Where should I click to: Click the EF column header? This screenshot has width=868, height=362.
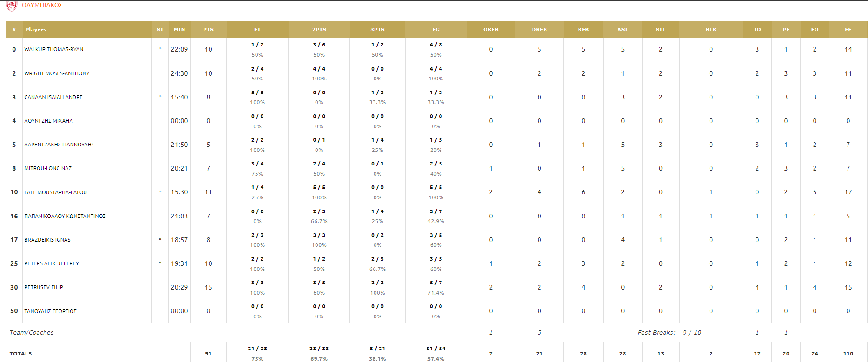coord(848,29)
